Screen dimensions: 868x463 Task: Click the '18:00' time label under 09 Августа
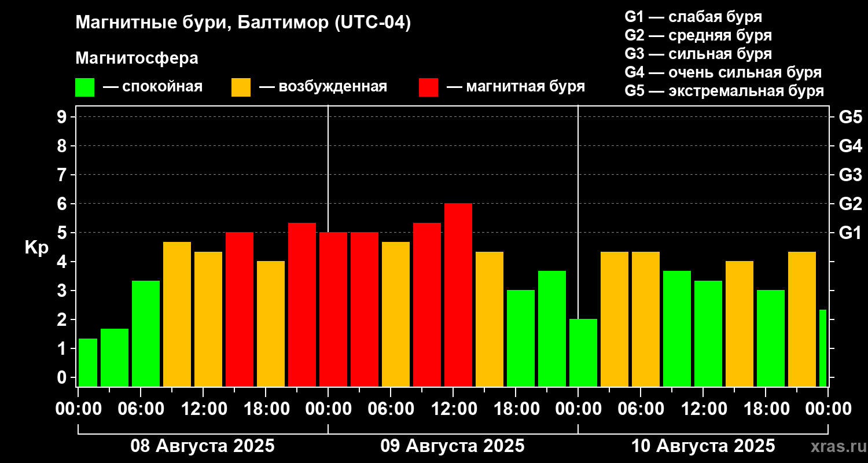coord(516,409)
